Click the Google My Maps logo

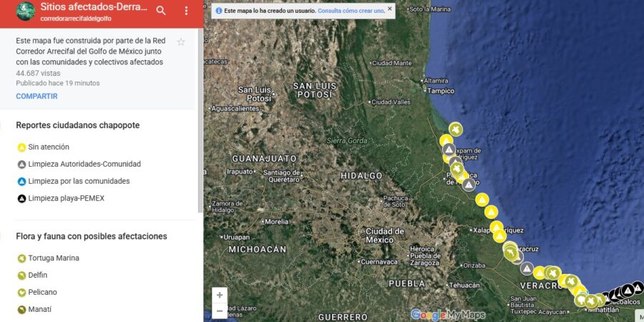coord(448,314)
